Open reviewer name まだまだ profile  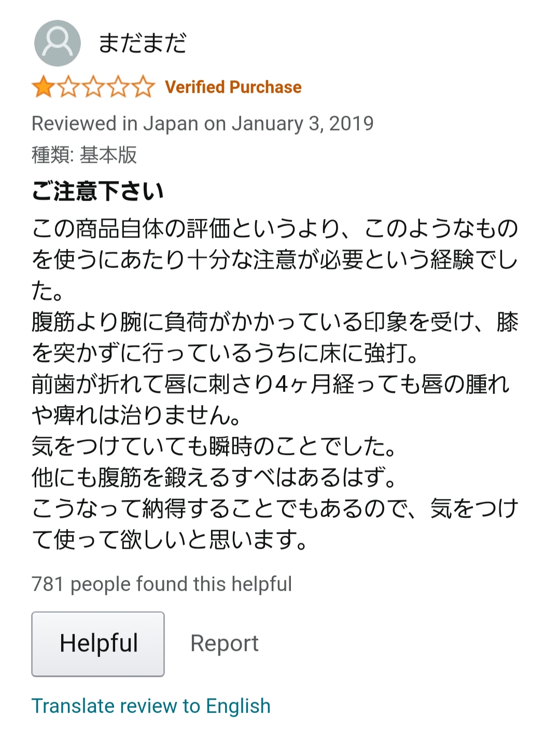click(x=142, y=43)
